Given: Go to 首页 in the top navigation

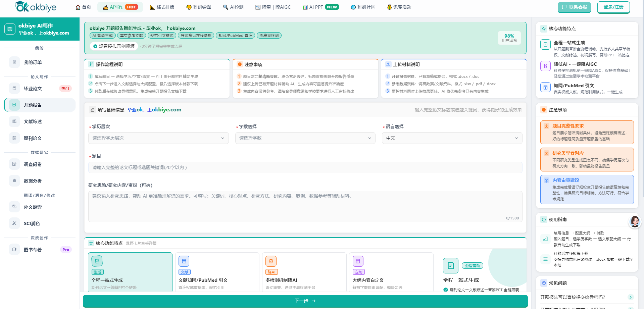Looking at the screenshot, I should [x=83, y=7].
